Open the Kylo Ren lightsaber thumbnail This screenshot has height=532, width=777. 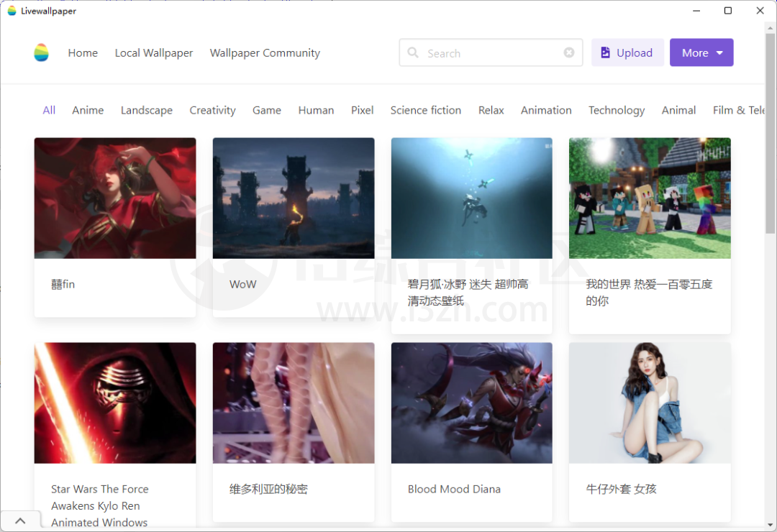click(115, 403)
